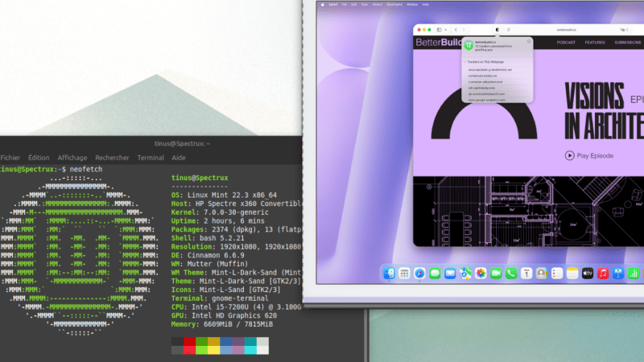The height and width of the screenshot is (362, 644).
Task: Open Keynote from the dock
Action: point(617,274)
